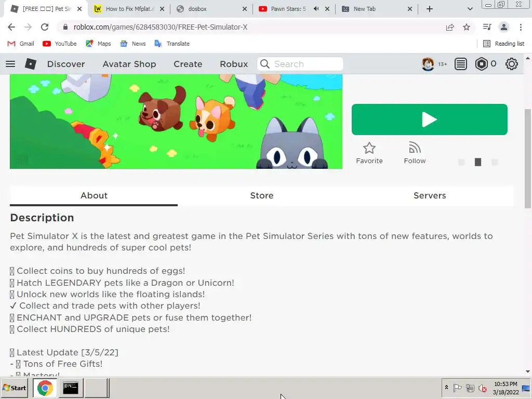Viewport: 532px width, 399px height.
Task: Click the share page icon in address bar
Action: pos(450,27)
